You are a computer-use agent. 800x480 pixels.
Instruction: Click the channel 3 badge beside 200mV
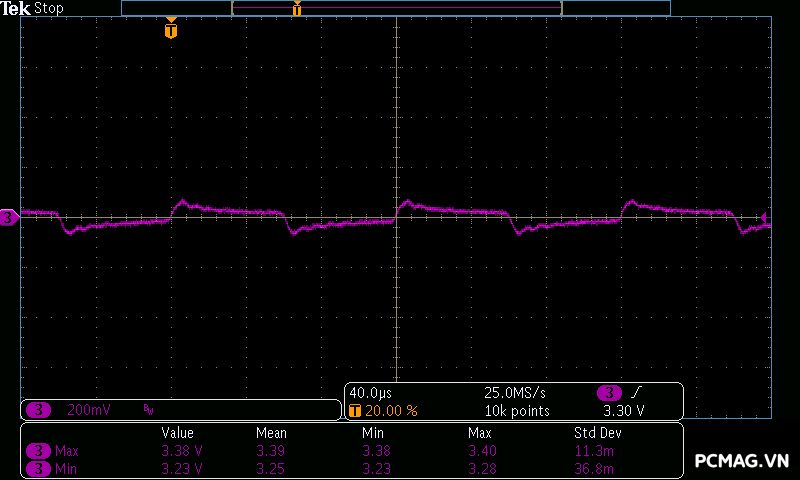pos(38,410)
